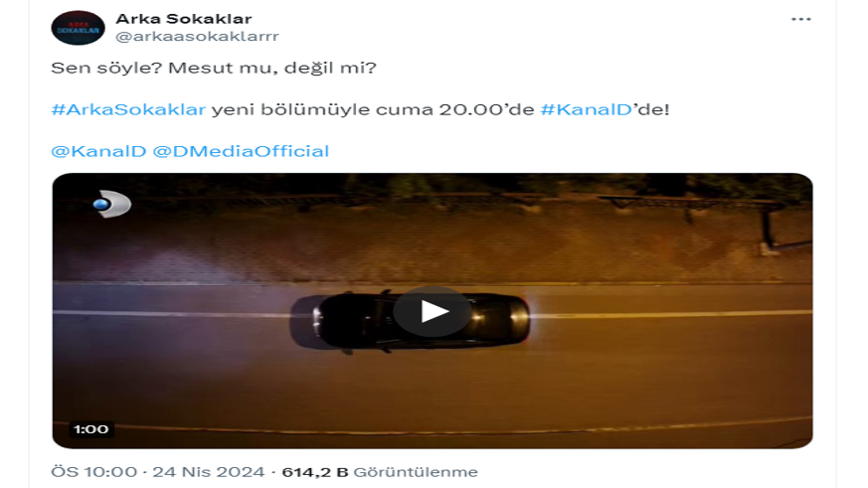The height and width of the screenshot is (488, 868).
Task: Play the video with the center play button
Action: pos(433,311)
